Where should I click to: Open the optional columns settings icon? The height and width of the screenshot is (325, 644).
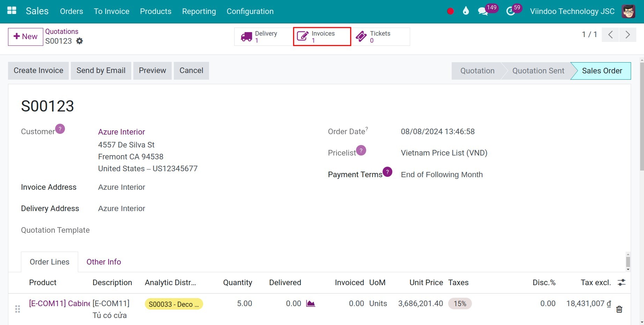(x=621, y=282)
